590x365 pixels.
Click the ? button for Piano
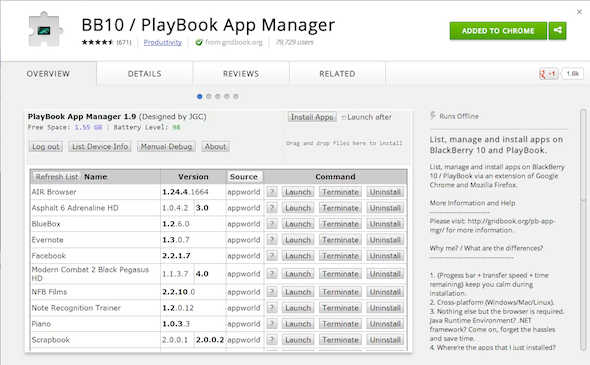pyautogui.click(x=272, y=324)
